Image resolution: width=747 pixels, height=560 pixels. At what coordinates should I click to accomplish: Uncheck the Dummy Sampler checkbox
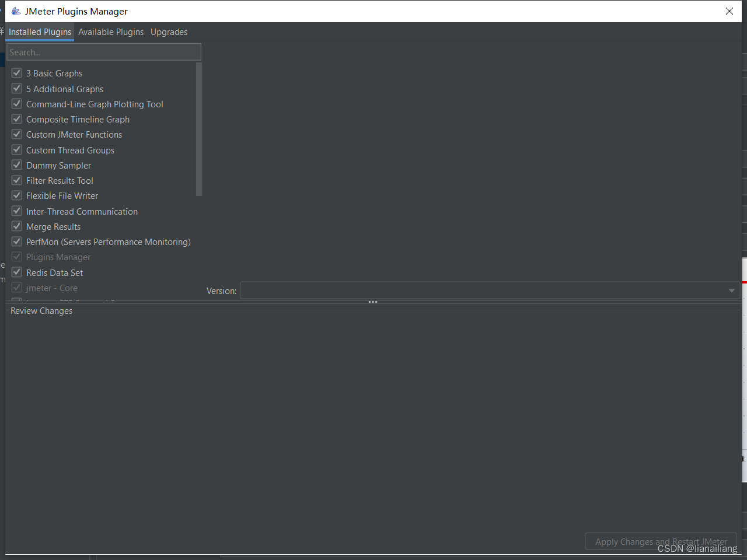pos(17,165)
